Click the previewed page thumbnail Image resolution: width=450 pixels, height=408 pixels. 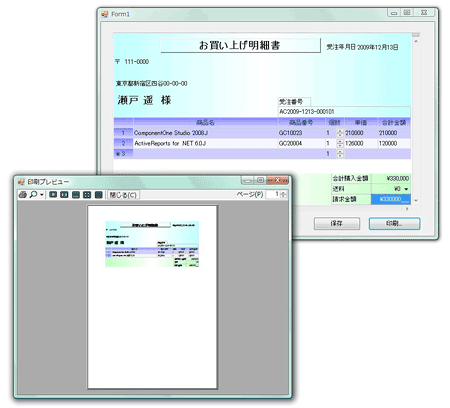coord(152,297)
